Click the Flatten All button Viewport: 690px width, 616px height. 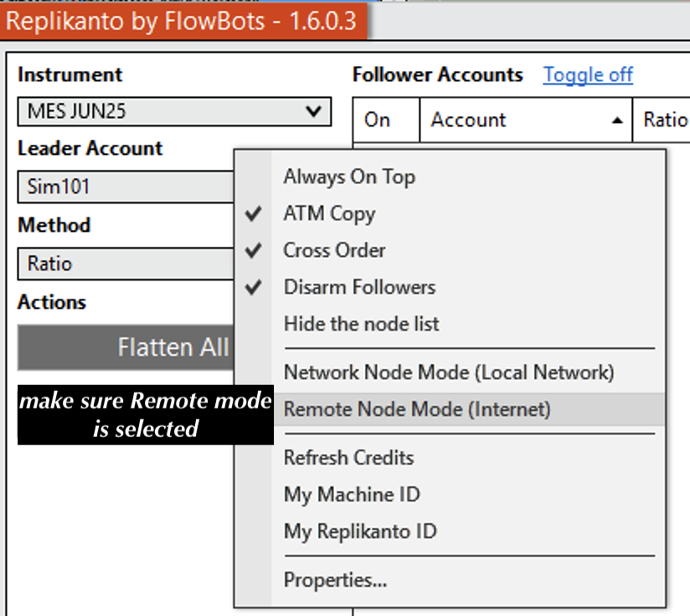point(126,347)
